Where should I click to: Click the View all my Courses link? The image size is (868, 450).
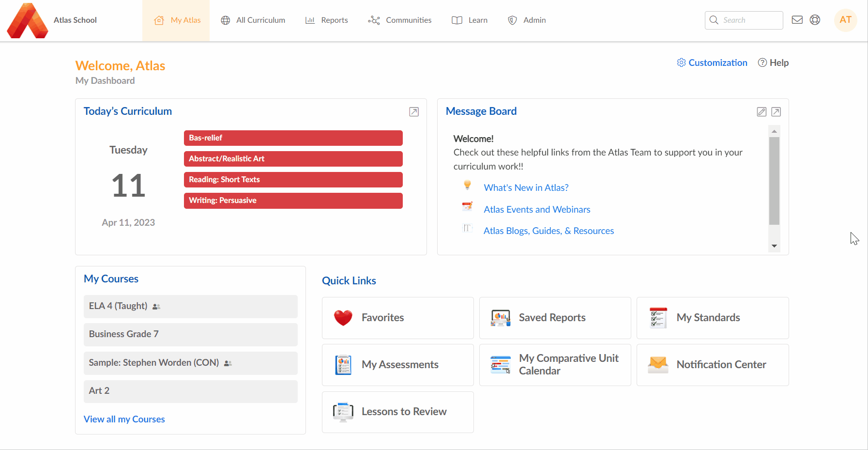coord(124,419)
